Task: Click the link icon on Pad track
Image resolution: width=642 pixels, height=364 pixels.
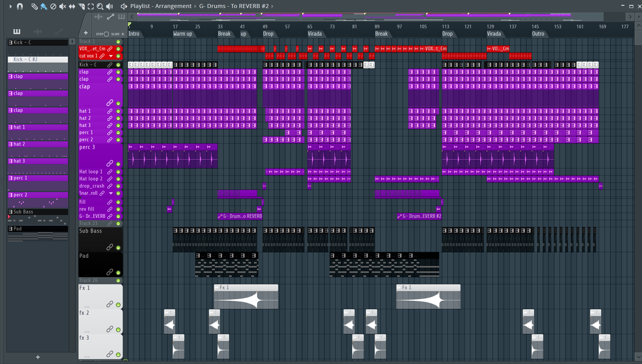Action: pyautogui.click(x=110, y=272)
